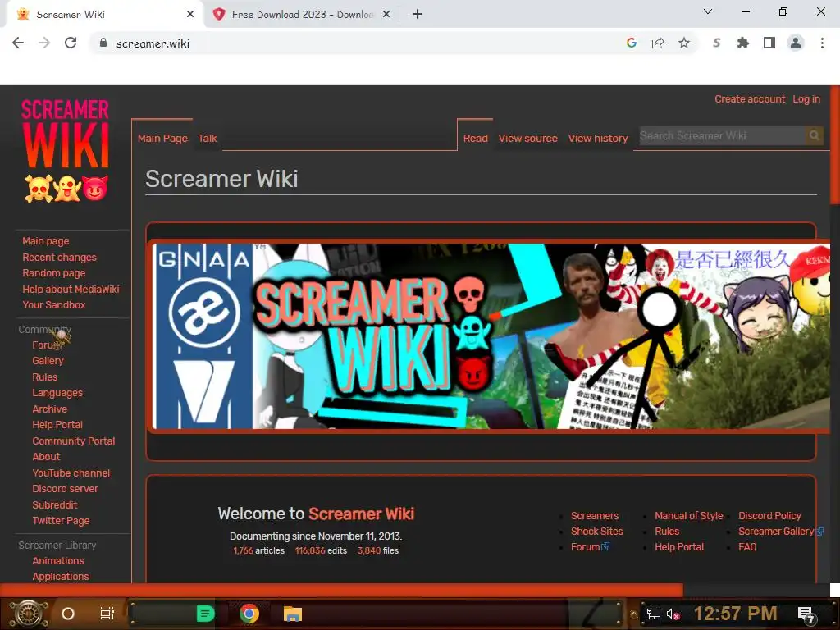Image resolution: width=840 pixels, height=630 pixels.
Task: Open the Chrome profile avatar
Action: pyautogui.click(x=796, y=43)
